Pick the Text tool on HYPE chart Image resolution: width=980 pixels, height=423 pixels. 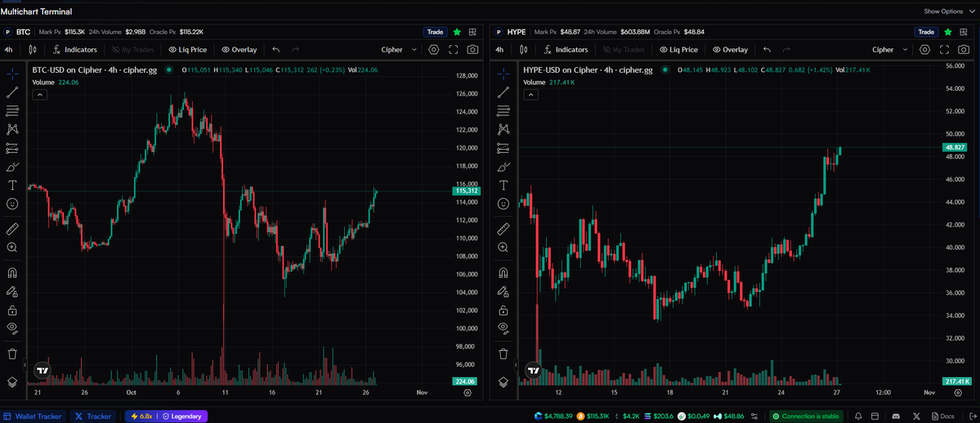click(503, 186)
